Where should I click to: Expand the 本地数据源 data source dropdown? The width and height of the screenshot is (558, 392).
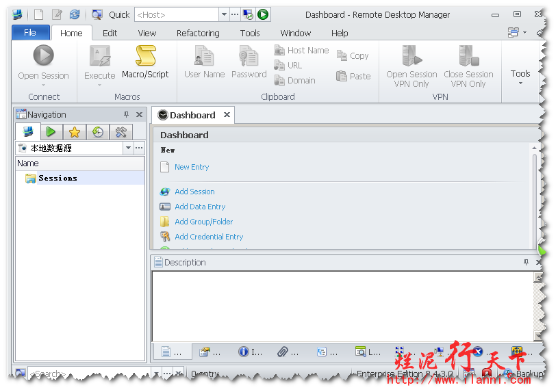pyautogui.click(x=128, y=148)
